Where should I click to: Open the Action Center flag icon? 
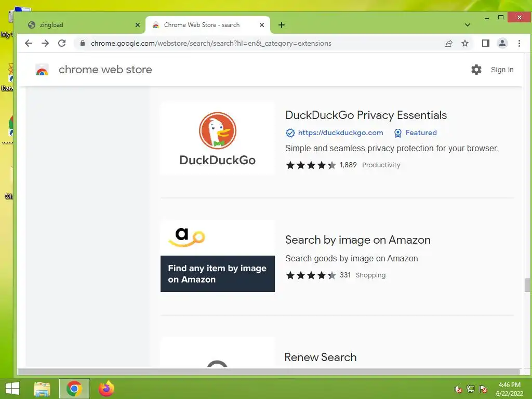pyautogui.click(x=483, y=389)
